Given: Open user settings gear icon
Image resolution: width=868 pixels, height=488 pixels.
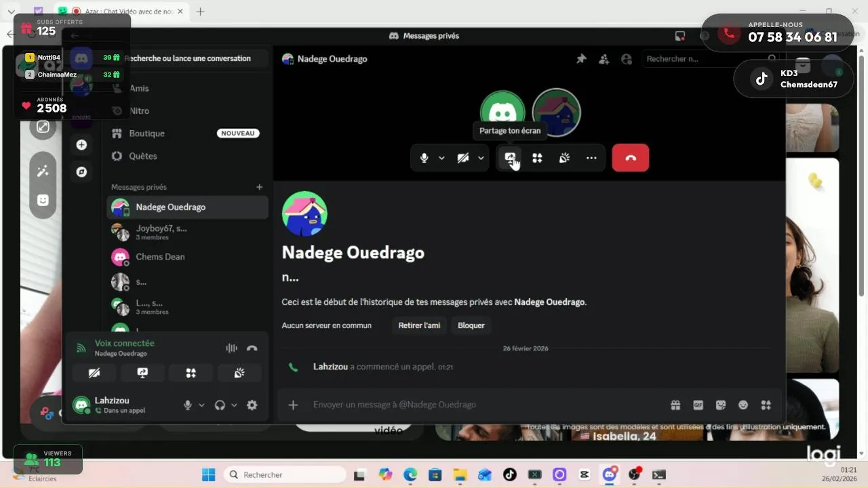Looking at the screenshot, I should tap(252, 405).
